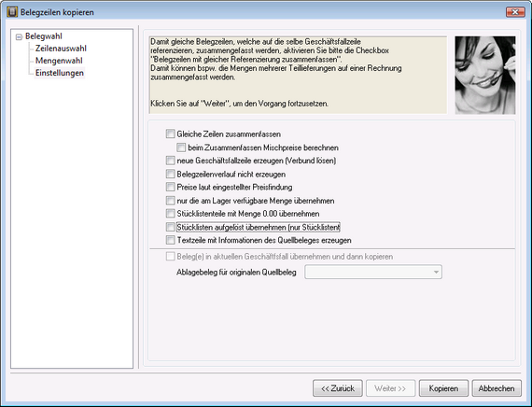Image resolution: width=532 pixels, height=407 pixels.
Task: Check neue Geschäftsfallzeile erzeugen option
Action: [x=170, y=161]
